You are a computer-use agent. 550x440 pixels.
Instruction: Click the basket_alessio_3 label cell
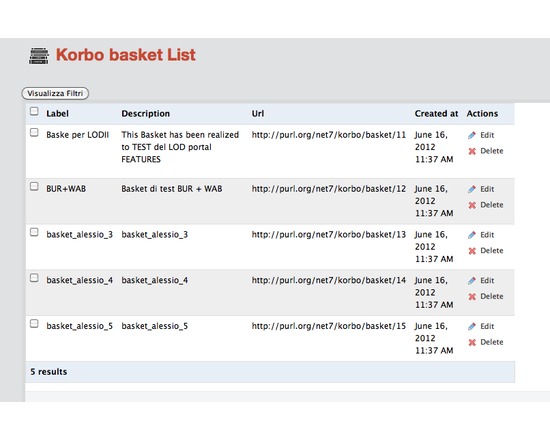pyautogui.click(x=80, y=235)
